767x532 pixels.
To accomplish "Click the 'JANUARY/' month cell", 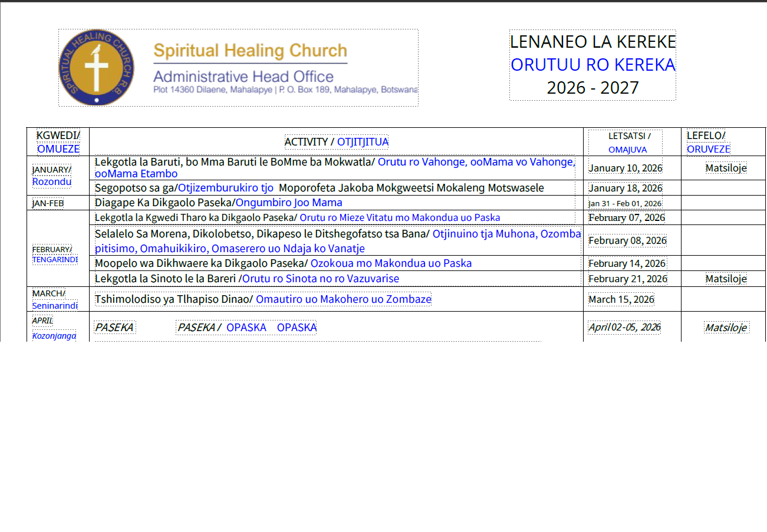I will [52, 170].
